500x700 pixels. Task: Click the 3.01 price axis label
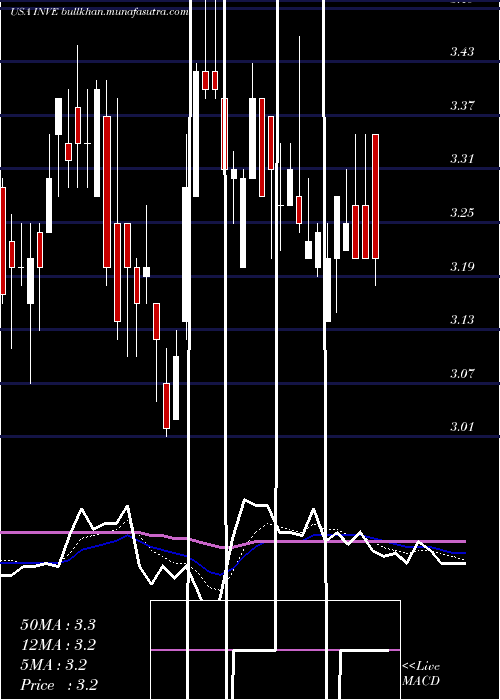pyautogui.click(x=462, y=426)
